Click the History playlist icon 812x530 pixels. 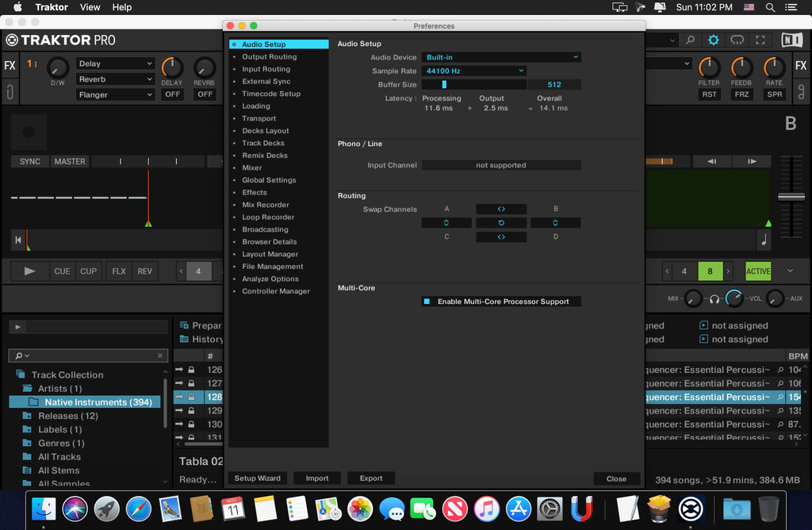tap(186, 339)
